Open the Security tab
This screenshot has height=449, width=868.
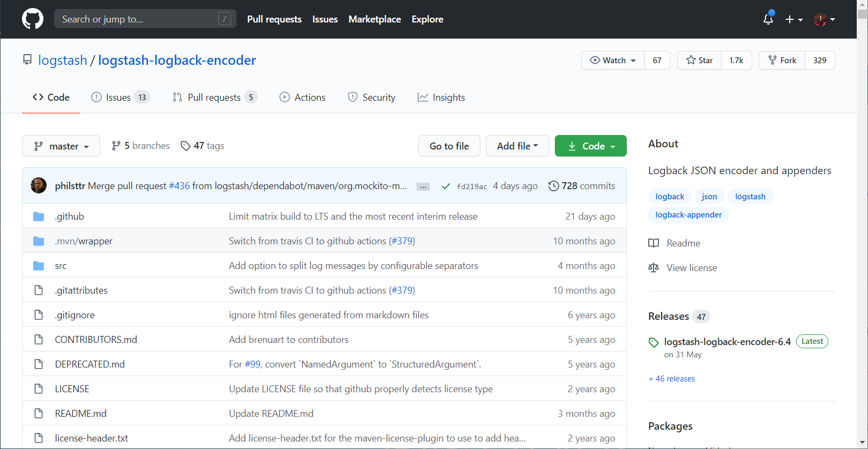click(x=372, y=97)
